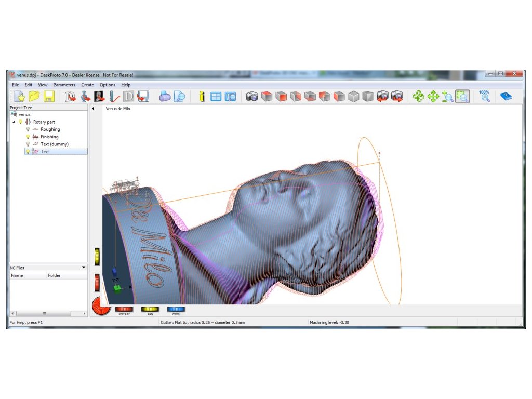Click the four-pane view layout icon

(x=216, y=97)
